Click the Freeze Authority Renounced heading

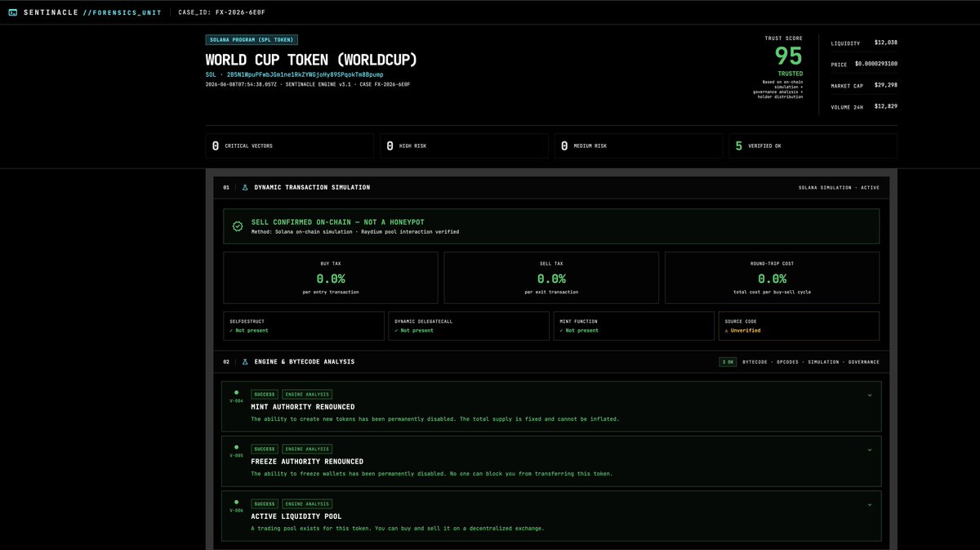307,462
